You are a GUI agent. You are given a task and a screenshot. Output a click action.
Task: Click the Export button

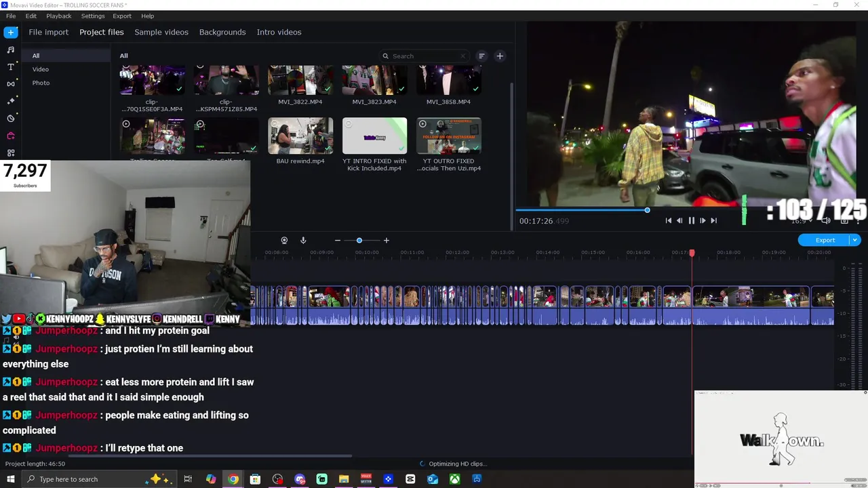(825, 240)
